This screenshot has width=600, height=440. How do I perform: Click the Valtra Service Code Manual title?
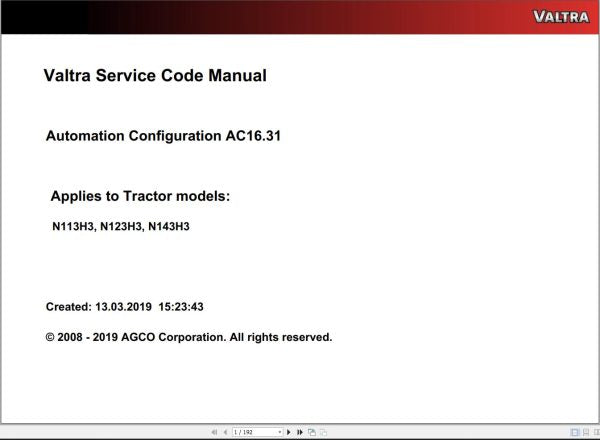tap(155, 75)
